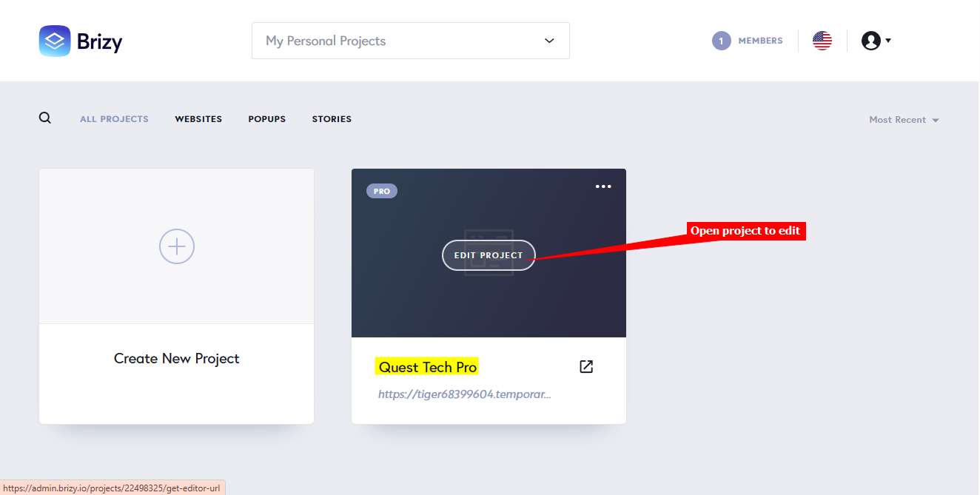This screenshot has height=495, width=980.
Task: Switch to the All Projects tab
Action: (114, 119)
